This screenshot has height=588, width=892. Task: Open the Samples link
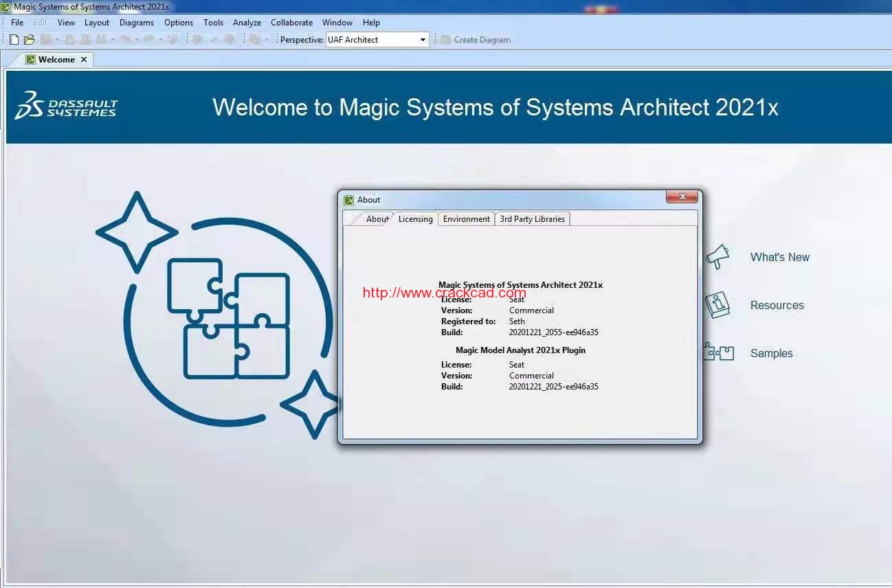(x=772, y=353)
